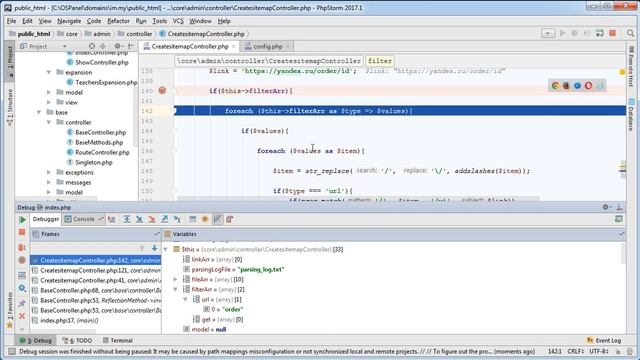Collapse the base folder
This screenshot has height=360, width=640.
39,112
